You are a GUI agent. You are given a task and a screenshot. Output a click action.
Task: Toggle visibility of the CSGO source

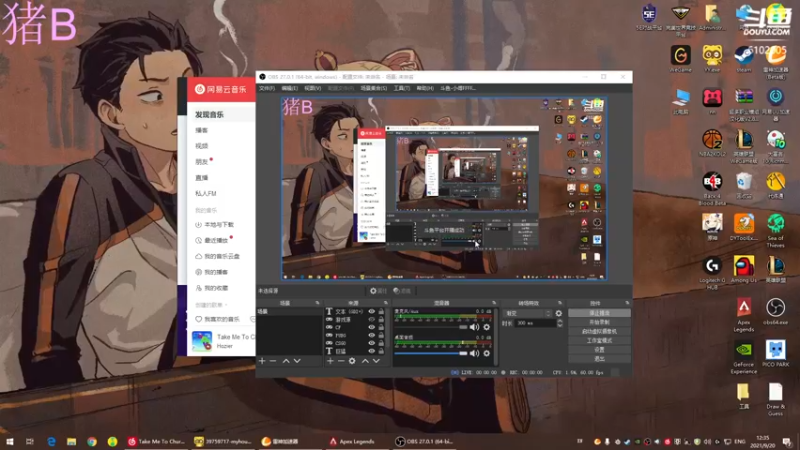[371, 343]
